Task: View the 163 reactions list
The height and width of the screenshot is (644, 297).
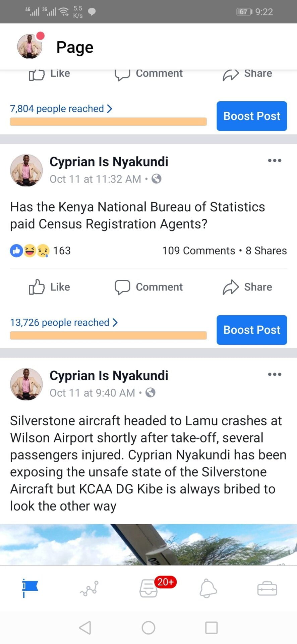Action: click(40, 251)
